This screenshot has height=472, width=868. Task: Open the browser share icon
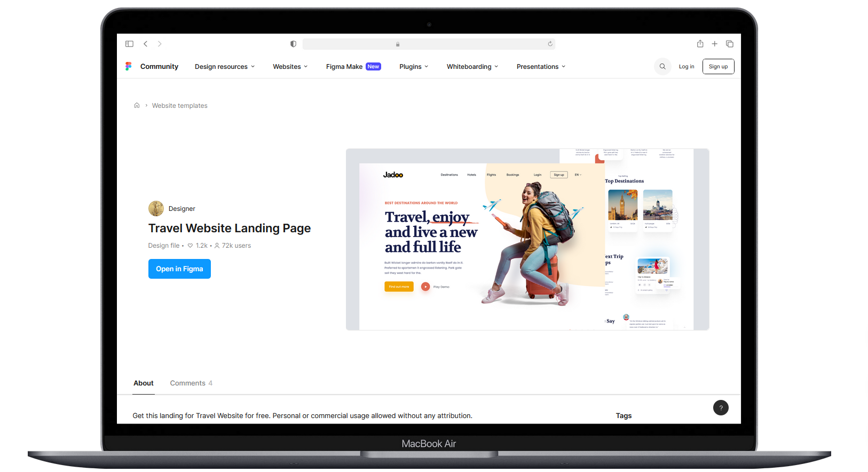pyautogui.click(x=700, y=44)
